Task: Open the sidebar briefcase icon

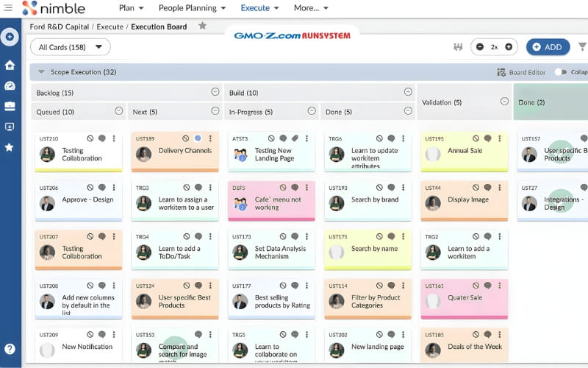Action: coord(10,106)
